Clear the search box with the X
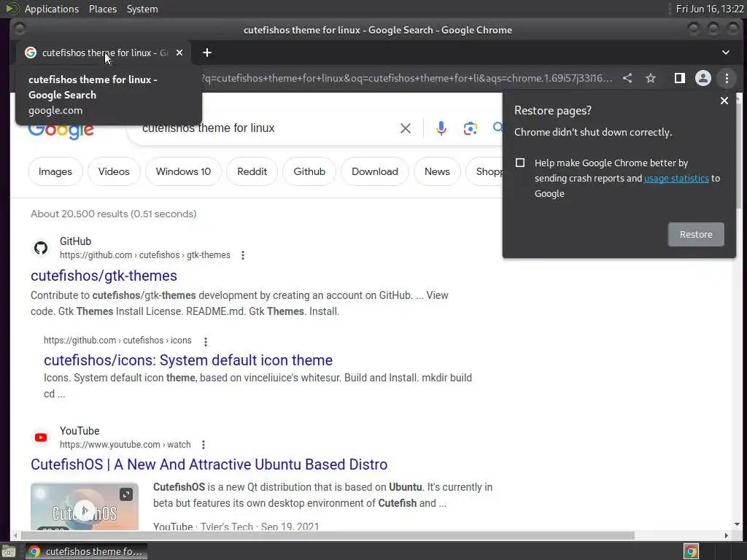The width and height of the screenshot is (747, 560). coord(406,128)
